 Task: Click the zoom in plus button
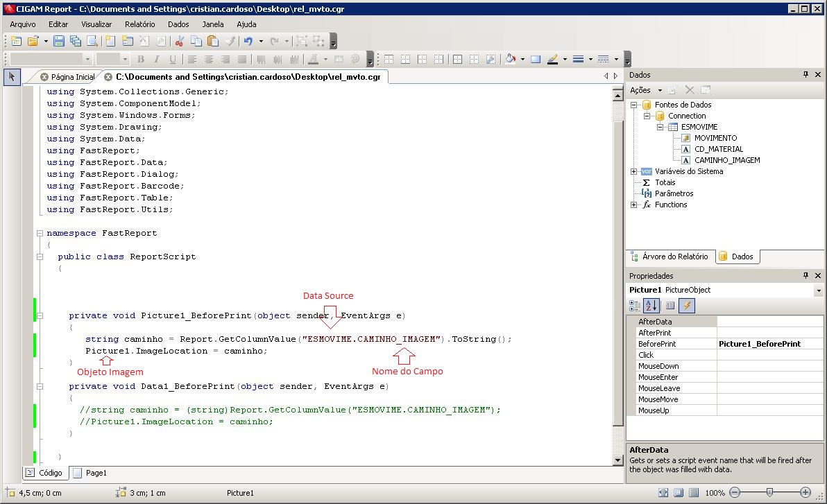point(805,492)
